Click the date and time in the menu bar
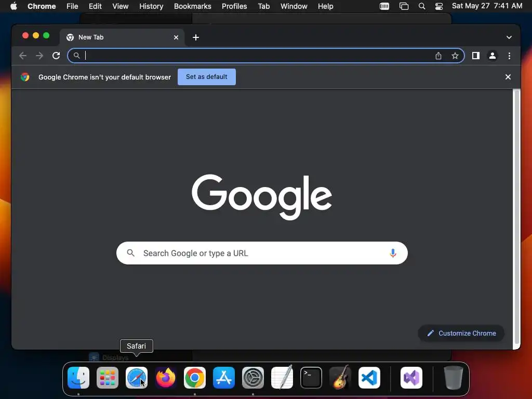The height and width of the screenshot is (399, 532). pyautogui.click(x=487, y=6)
